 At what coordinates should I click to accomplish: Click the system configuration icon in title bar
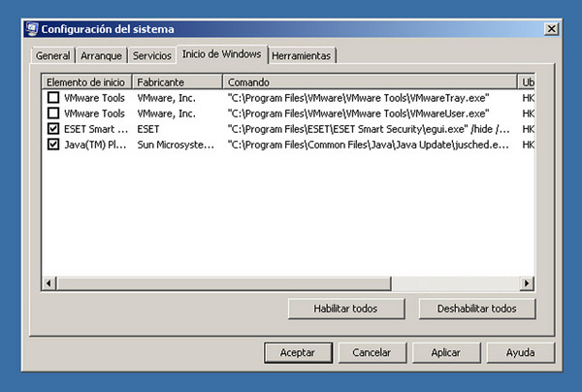coord(33,29)
